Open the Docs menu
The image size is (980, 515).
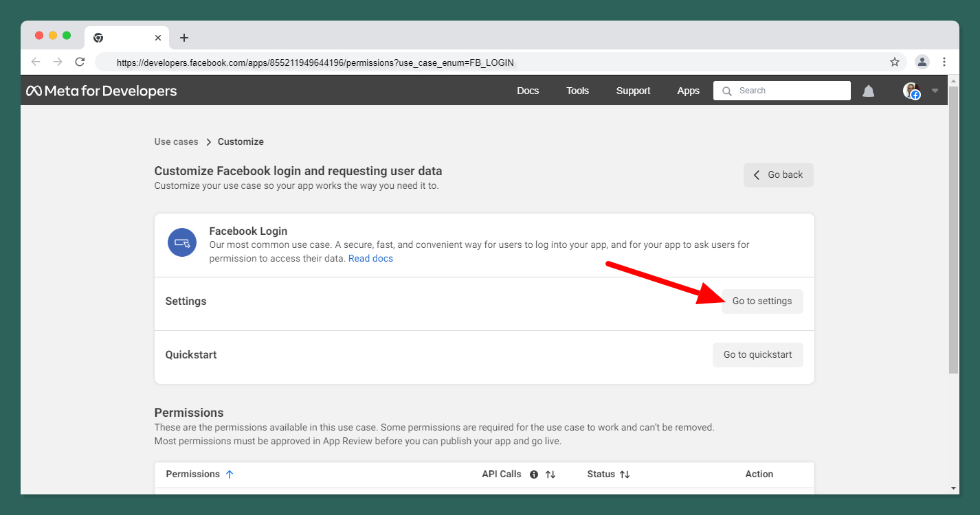point(528,91)
